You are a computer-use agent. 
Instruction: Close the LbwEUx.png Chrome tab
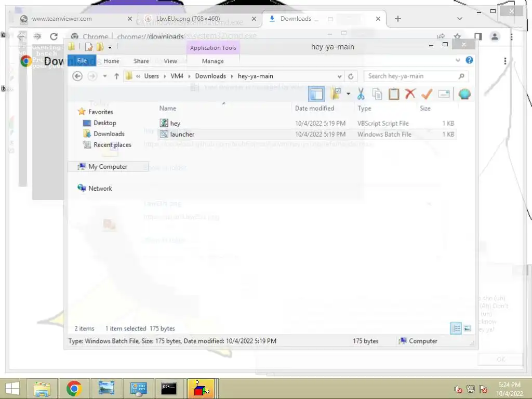[254, 19]
